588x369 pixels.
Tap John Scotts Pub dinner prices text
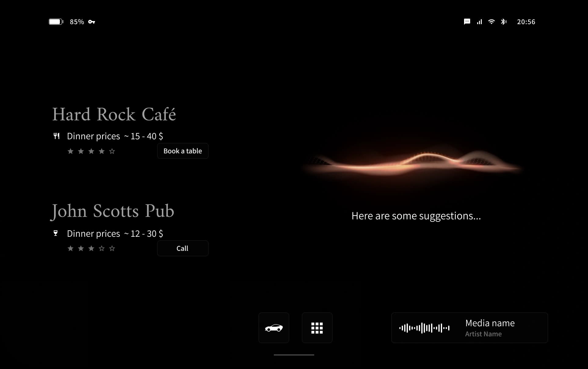[x=115, y=234]
